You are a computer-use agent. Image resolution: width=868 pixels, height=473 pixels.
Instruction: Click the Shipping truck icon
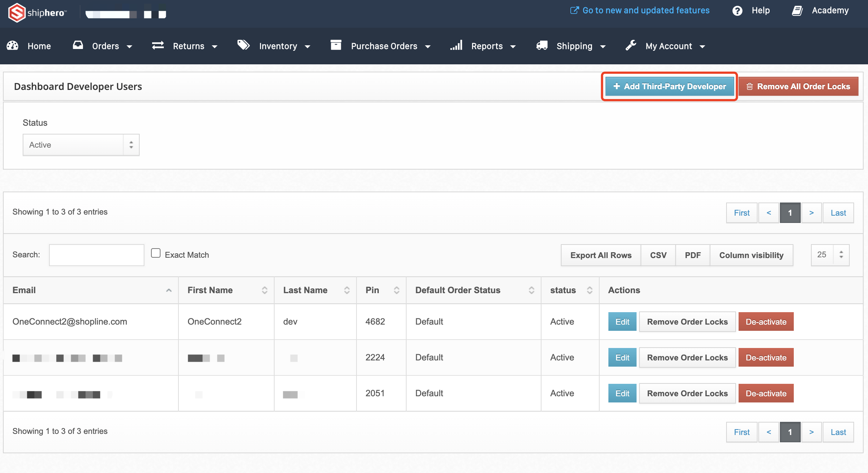coord(542,45)
